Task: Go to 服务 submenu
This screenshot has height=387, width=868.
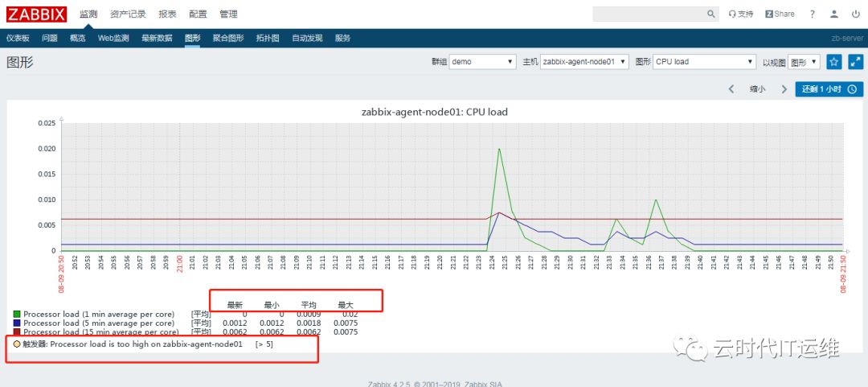Action: click(x=342, y=39)
